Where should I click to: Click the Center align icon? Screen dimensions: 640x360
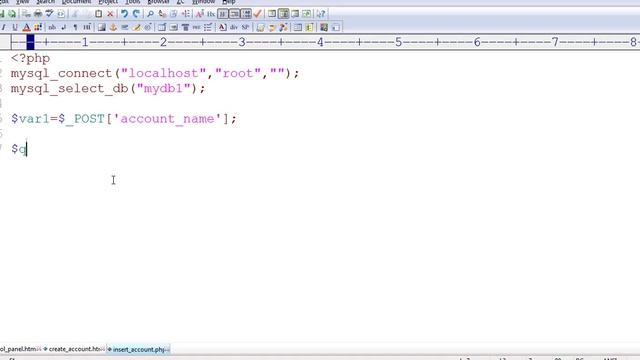tap(185, 27)
